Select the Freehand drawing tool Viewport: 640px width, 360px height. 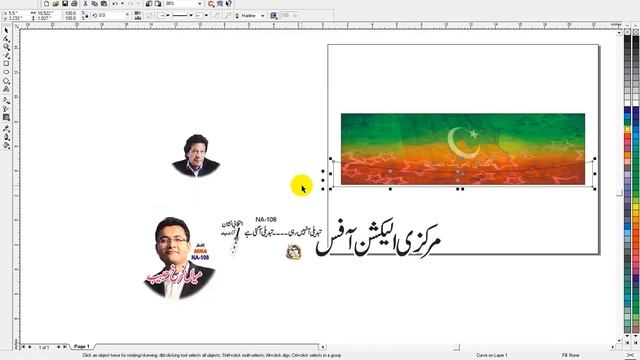tap(6, 55)
